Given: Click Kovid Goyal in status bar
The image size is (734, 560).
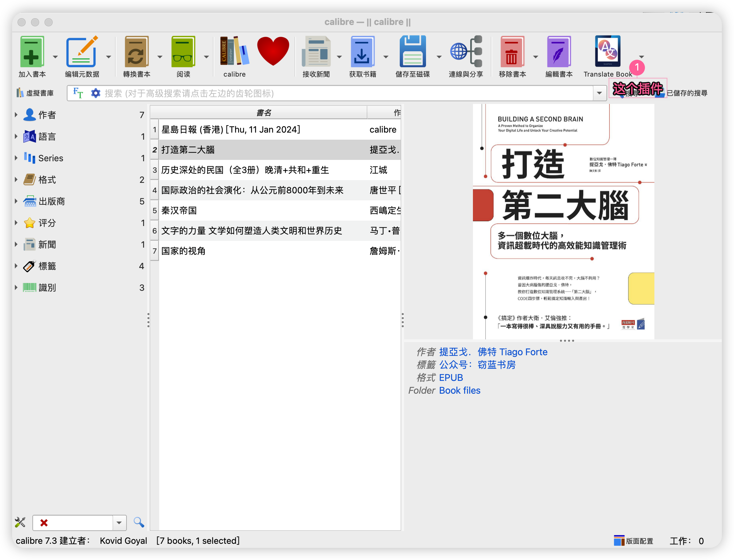Looking at the screenshot, I should [123, 541].
